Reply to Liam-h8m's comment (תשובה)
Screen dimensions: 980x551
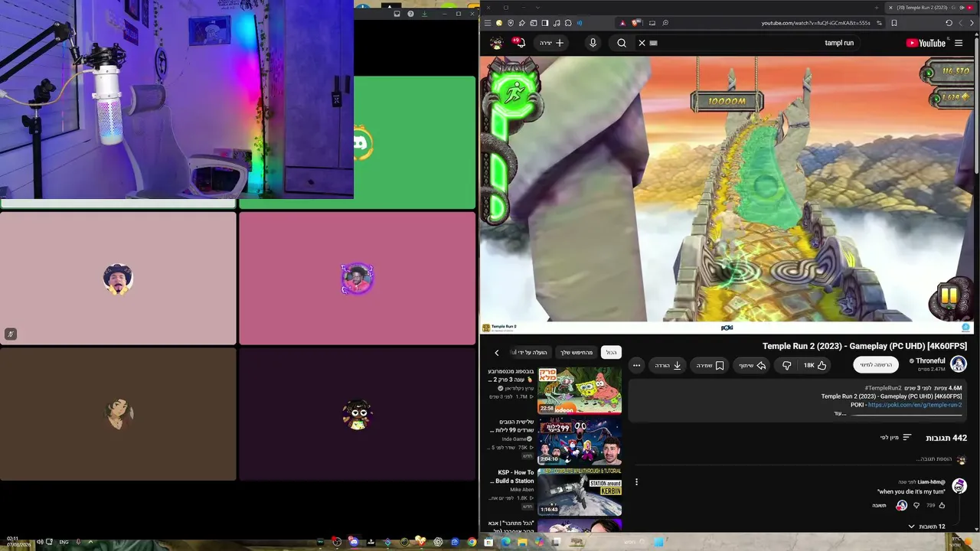(879, 505)
